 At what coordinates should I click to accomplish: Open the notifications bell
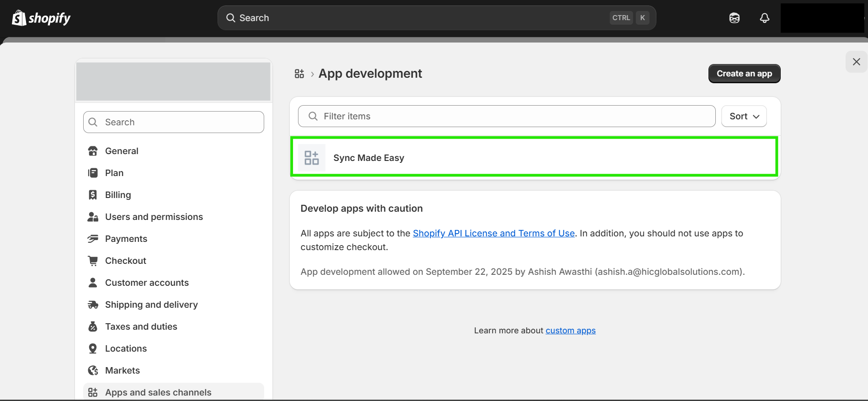(764, 18)
